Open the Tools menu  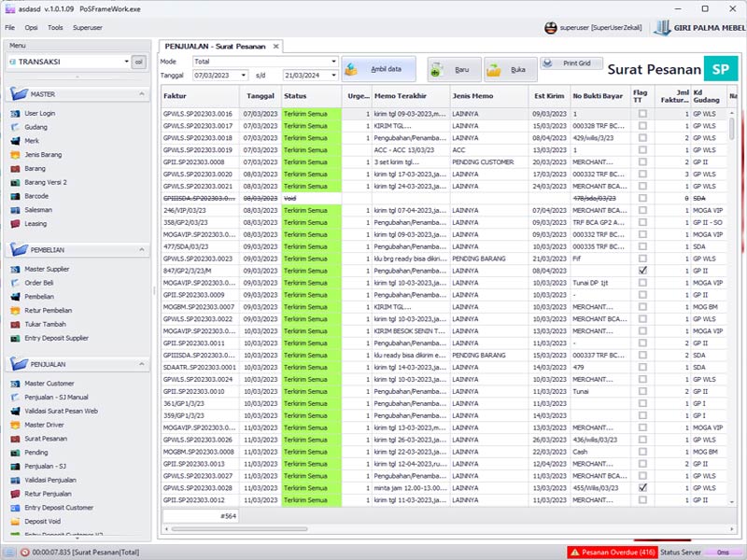click(x=55, y=28)
